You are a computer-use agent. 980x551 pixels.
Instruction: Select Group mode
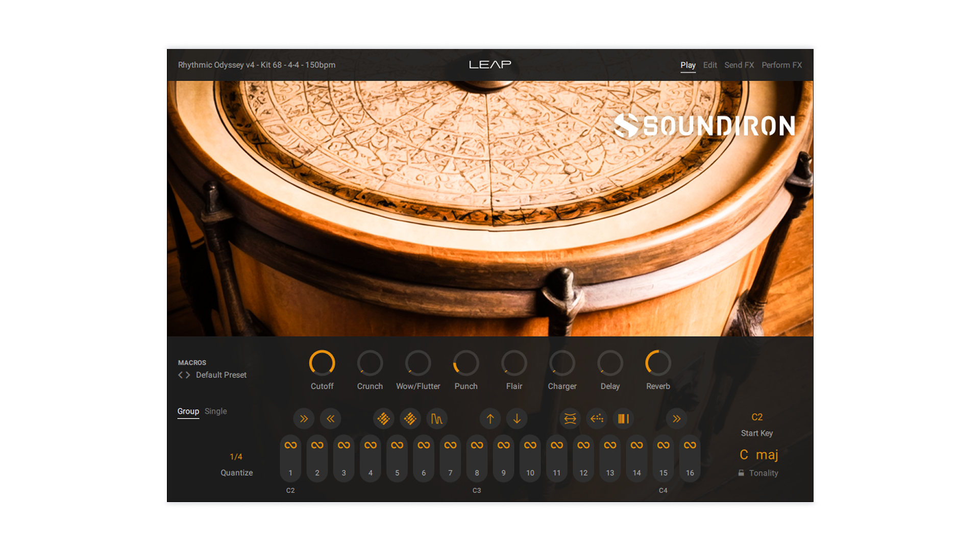pos(188,411)
